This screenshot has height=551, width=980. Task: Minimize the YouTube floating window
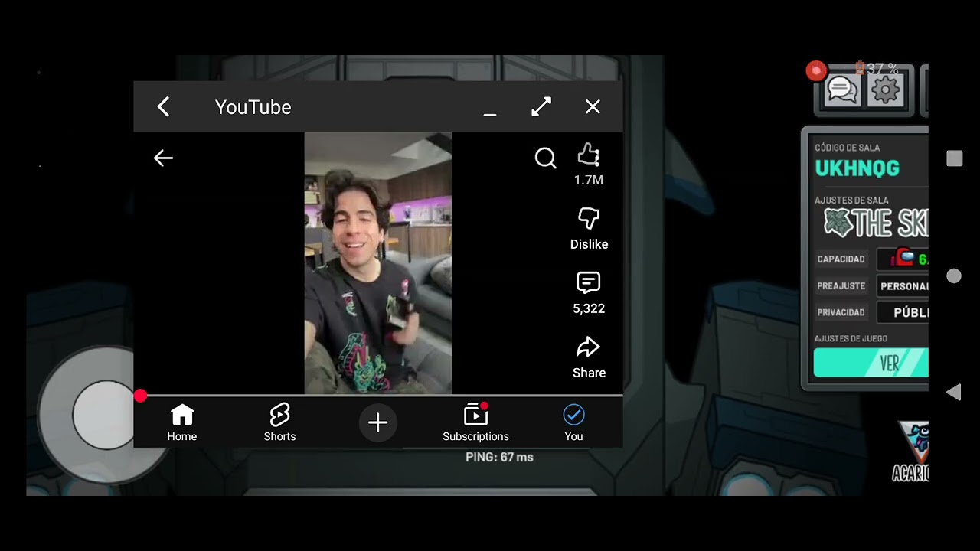pyautogui.click(x=490, y=114)
